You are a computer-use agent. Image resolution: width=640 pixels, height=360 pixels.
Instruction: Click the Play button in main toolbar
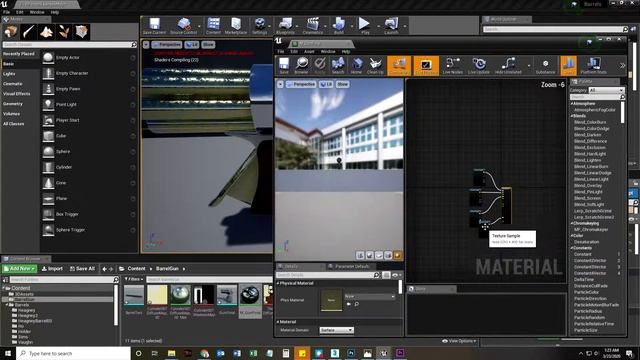point(364,25)
